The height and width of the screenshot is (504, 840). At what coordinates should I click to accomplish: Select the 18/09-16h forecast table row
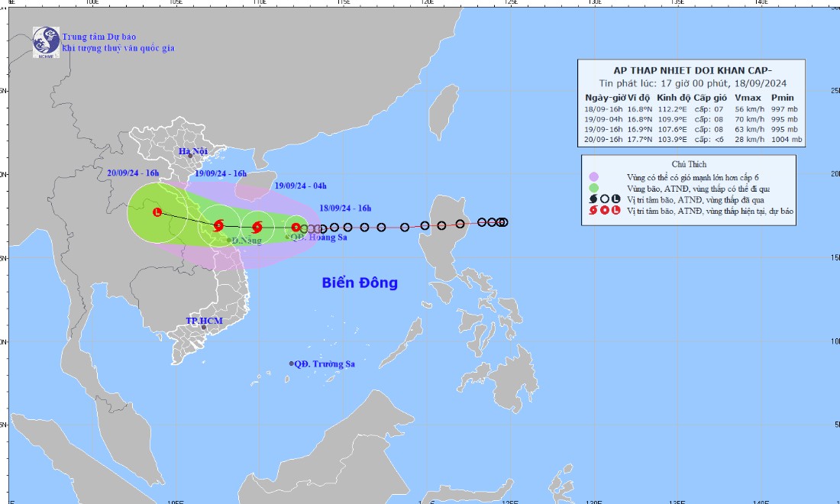693,109
